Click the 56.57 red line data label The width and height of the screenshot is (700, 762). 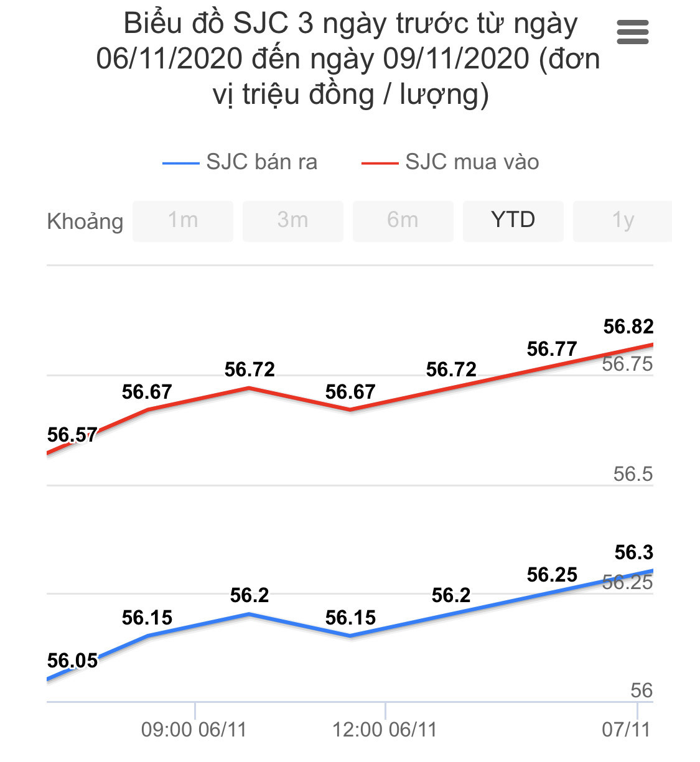(x=72, y=435)
